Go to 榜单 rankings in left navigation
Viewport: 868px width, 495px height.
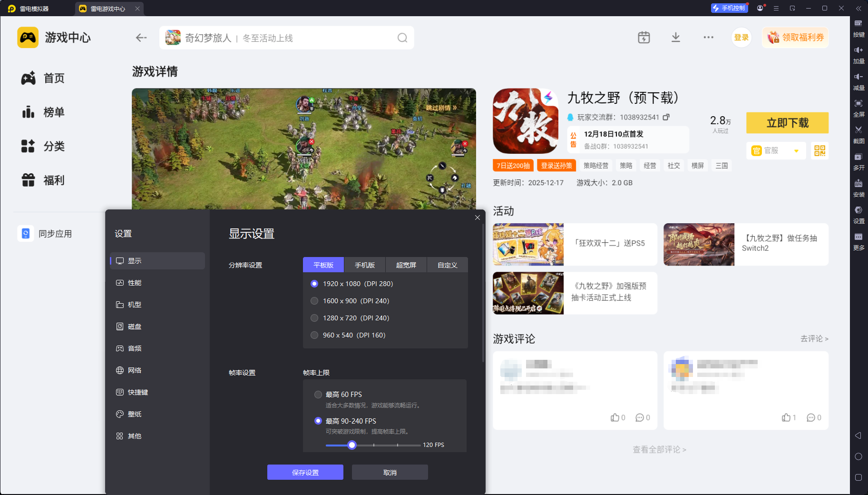(x=43, y=112)
